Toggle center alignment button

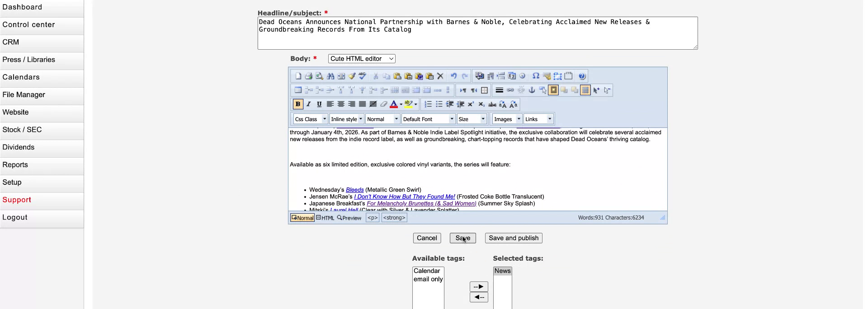tap(341, 104)
